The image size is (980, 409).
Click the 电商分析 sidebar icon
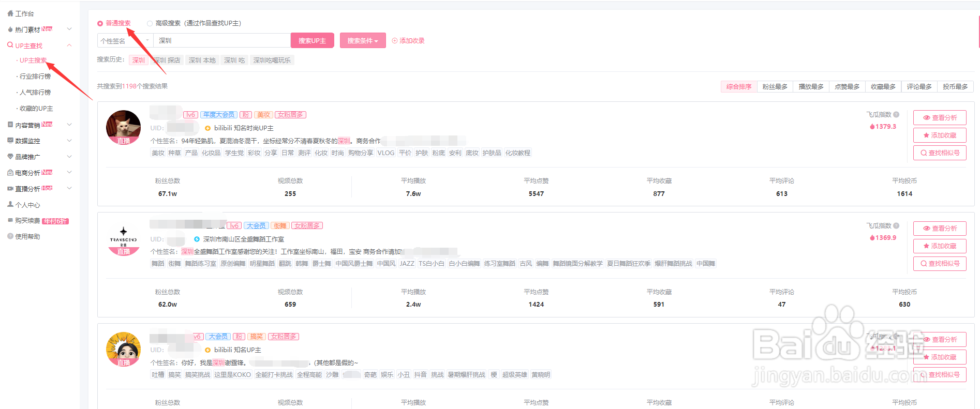click(10, 173)
